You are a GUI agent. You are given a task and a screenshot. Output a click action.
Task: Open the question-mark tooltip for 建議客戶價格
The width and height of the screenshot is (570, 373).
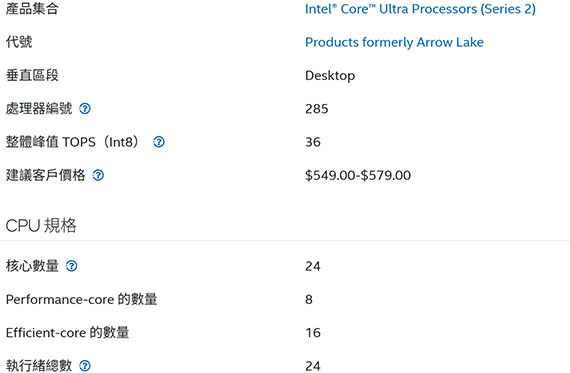[x=98, y=175]
